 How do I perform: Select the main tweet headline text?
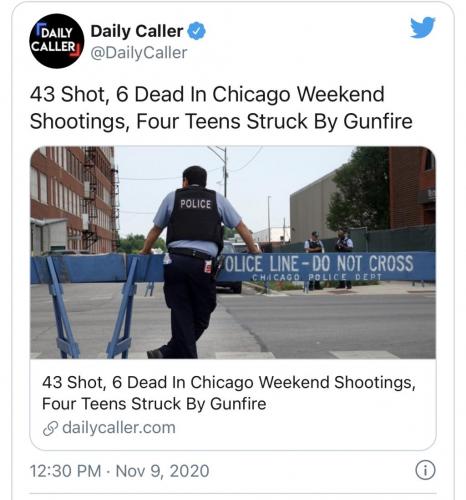[x=221, y=107]
